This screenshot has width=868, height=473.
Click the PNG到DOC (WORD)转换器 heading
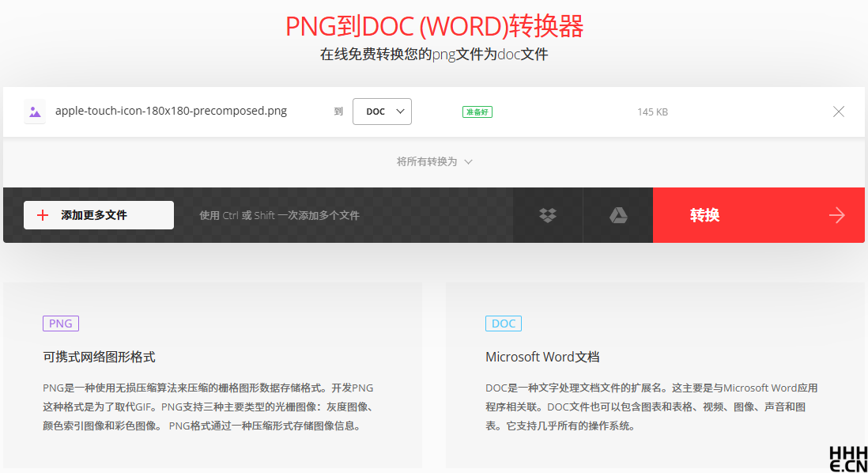point(434,26)
